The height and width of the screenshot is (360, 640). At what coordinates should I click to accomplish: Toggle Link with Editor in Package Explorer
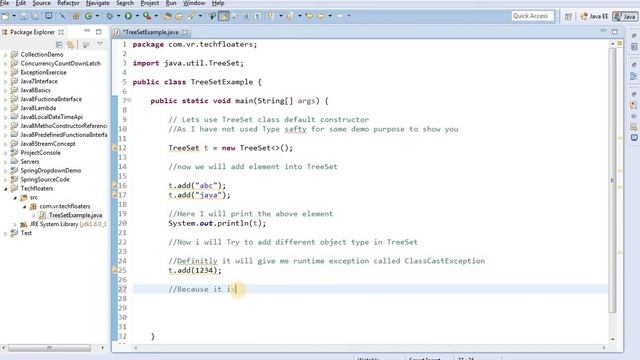71,44
